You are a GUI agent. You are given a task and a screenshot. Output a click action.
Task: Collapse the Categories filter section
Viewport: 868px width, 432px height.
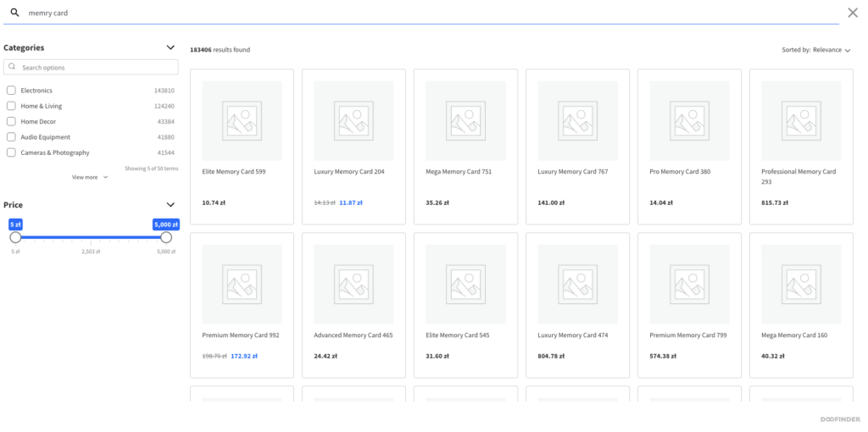coord(170,47)
